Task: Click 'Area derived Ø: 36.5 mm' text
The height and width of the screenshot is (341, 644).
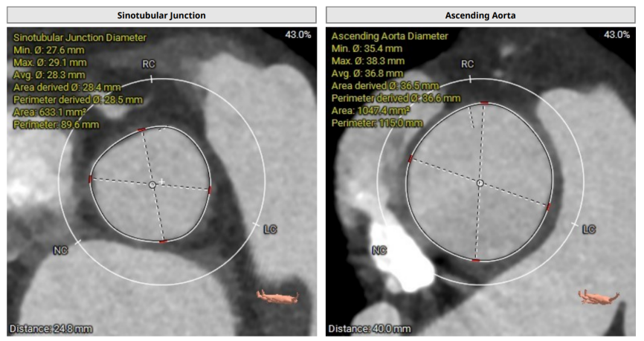Action: [x=385, y=85]
